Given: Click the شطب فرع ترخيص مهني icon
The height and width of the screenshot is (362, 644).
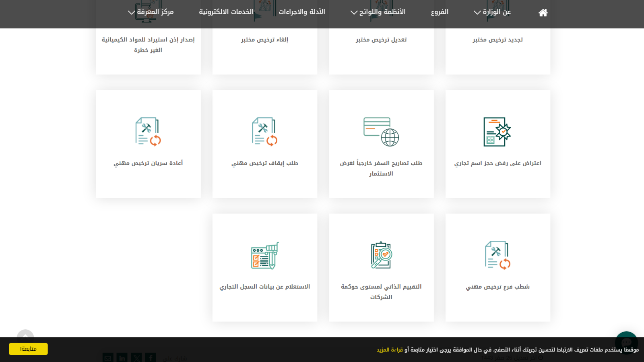Looking at the screenshot, I should pyautogui.click(x=498, y=255).
